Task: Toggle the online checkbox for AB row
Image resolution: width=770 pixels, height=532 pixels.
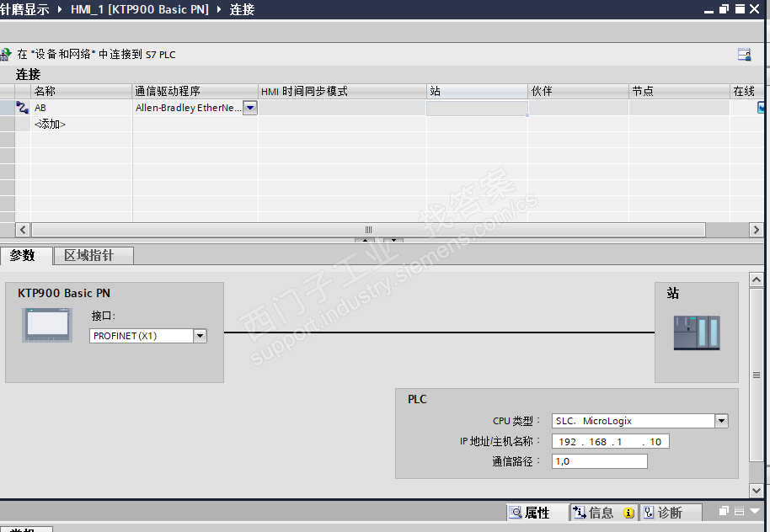Action: pyautogui.click(x=761, y=108)
